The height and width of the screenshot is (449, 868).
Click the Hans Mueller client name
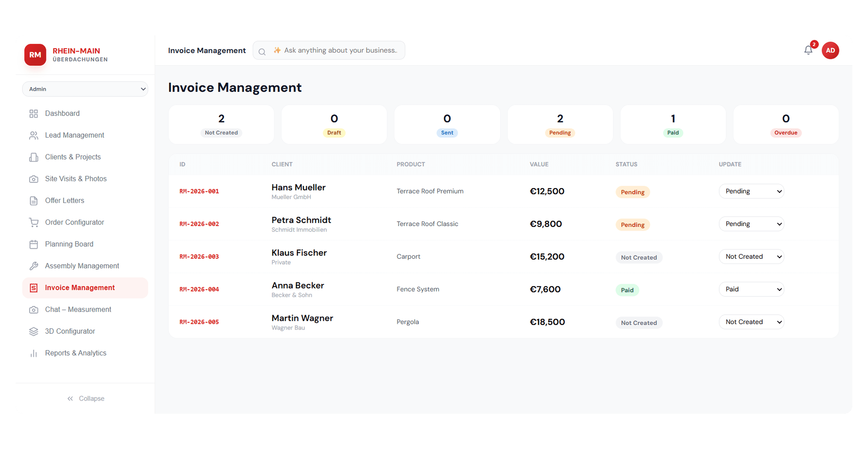(x=298, y=188)
